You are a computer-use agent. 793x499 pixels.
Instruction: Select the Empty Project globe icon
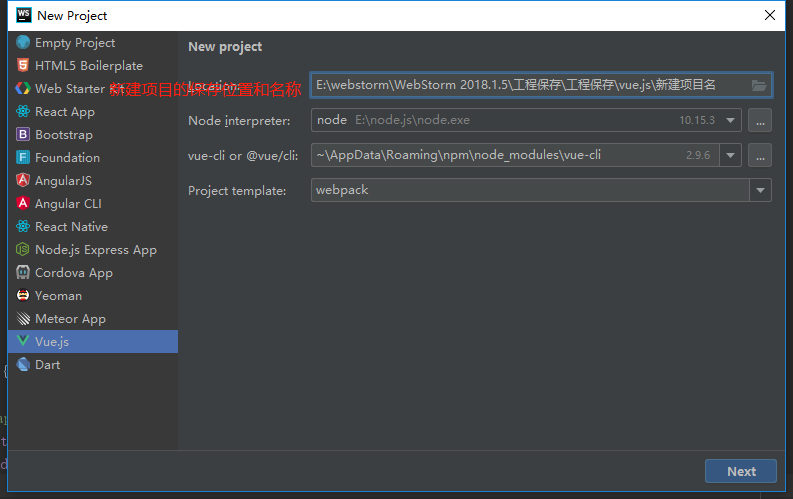coord(23,42)
